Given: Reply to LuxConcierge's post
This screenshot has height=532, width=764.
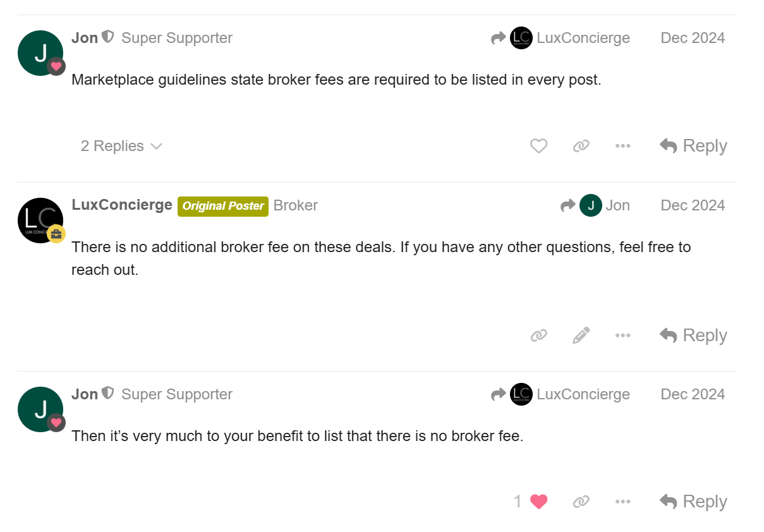Looking at the screenshot, I should pyautogui.click(x=693, y=336).
